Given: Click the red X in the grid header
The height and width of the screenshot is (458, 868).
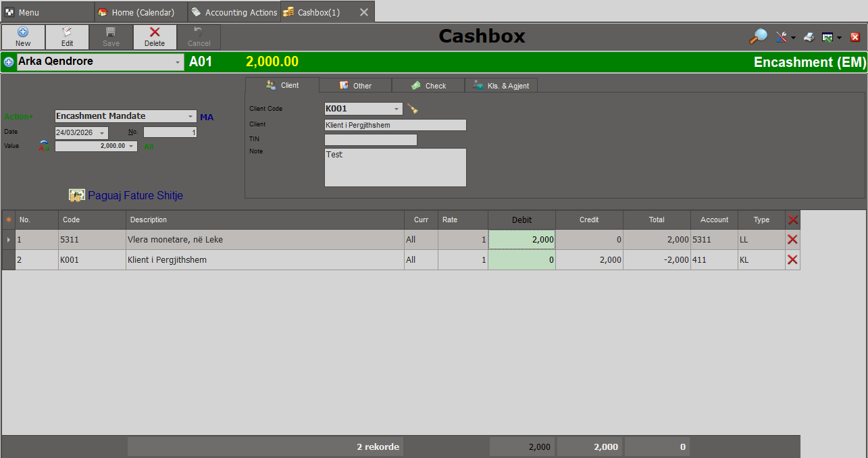Looking at the screenshot, I should 792,220.
